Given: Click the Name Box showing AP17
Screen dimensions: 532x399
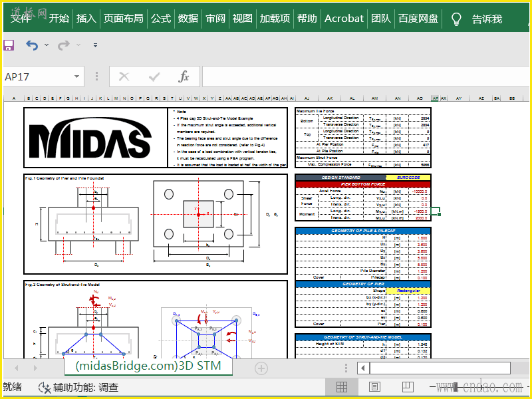Looking at the screenshot, I should click(37, 76).
